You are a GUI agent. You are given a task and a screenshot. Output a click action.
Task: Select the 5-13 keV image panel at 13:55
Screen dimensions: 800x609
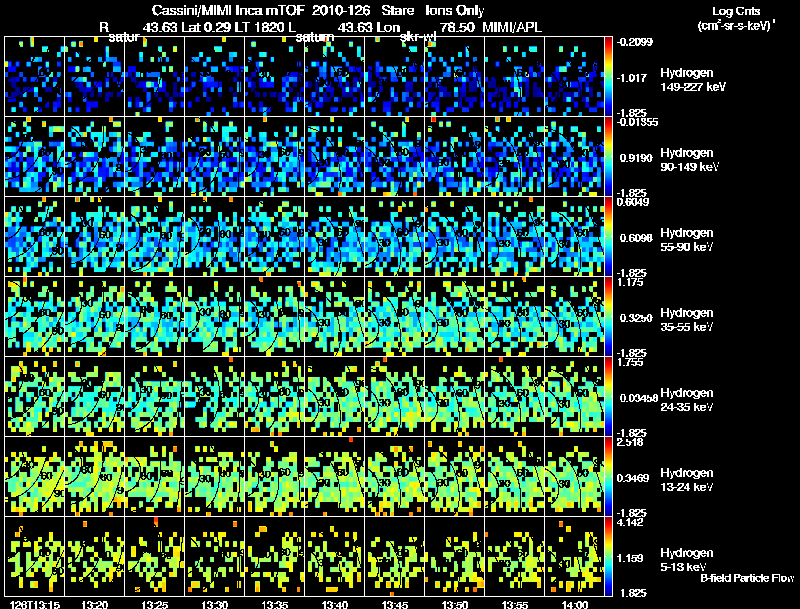[x=515, y=556]
